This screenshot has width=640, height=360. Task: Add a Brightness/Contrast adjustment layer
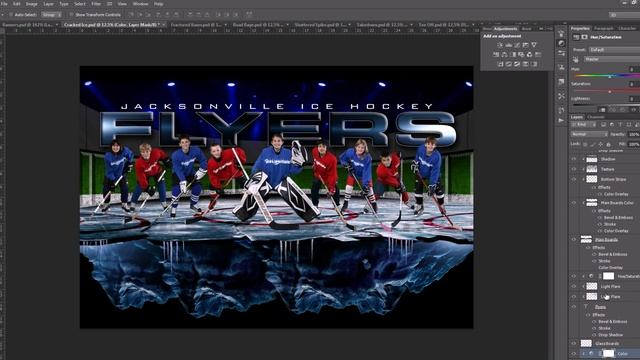pos(500,45)
